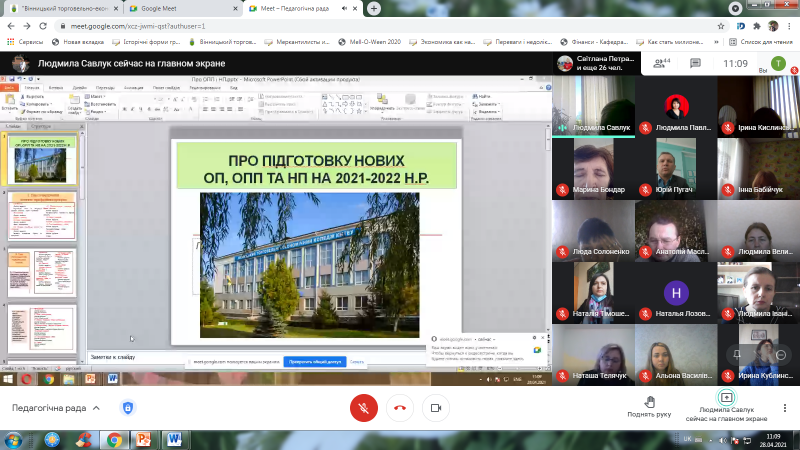Open Windows Start menu
Image resolution: width=800 pixels, height=450 pixels.
pos(13,440)
